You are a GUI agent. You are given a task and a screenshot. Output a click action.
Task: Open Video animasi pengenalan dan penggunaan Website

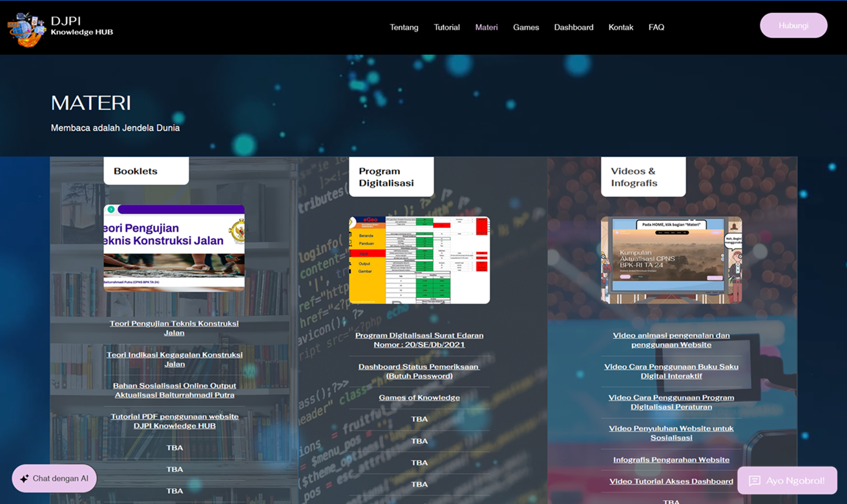[671, 340]
